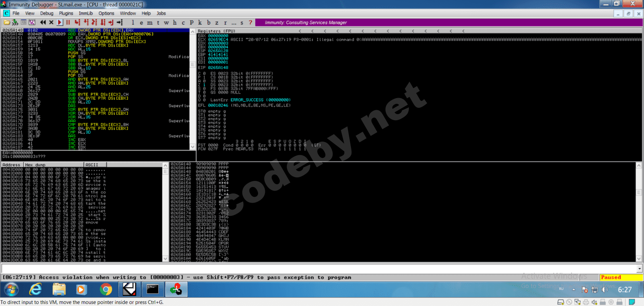Open the Windows Start button
This screenshot has width=644, height=306.
(11, 290)
